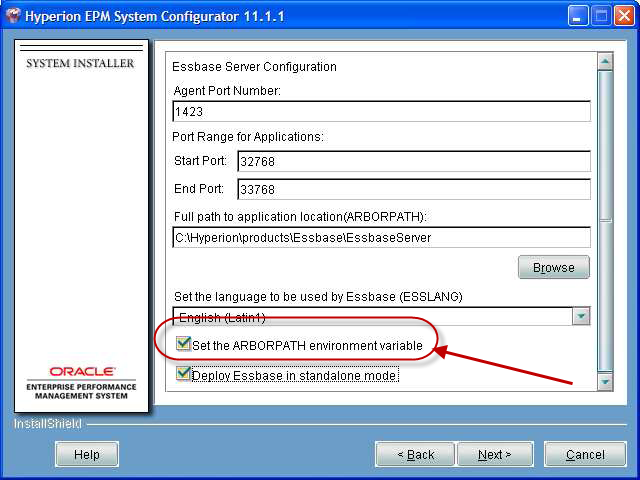Open Help for the configurator
Screen dimensions: 640x480
click(x=87, y=454)
